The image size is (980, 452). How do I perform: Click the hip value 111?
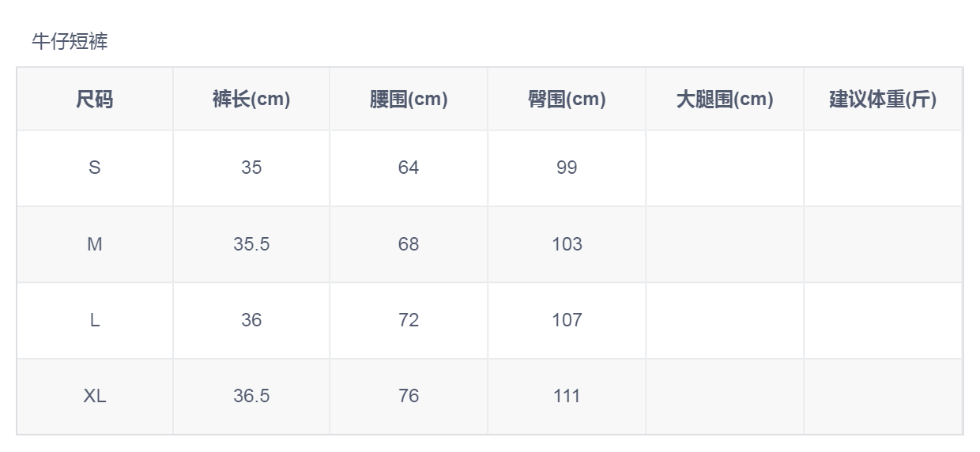(x=567, y=396)
